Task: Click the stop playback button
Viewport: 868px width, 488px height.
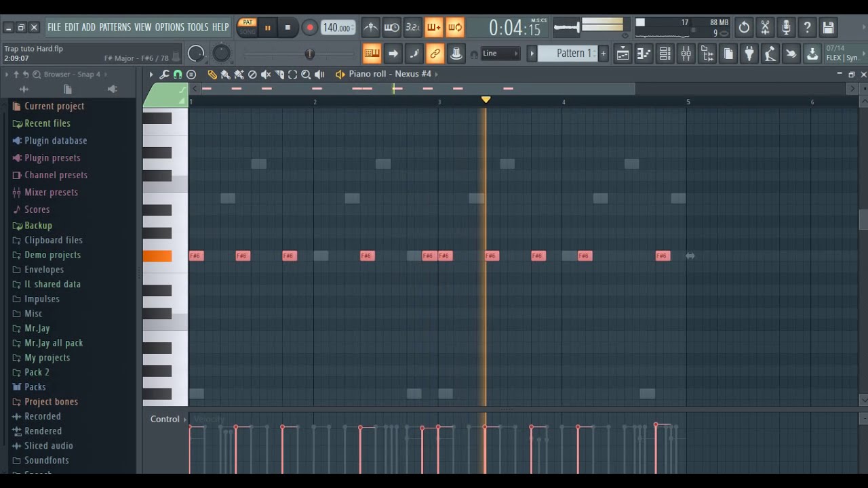Action: tap(288, 28)
